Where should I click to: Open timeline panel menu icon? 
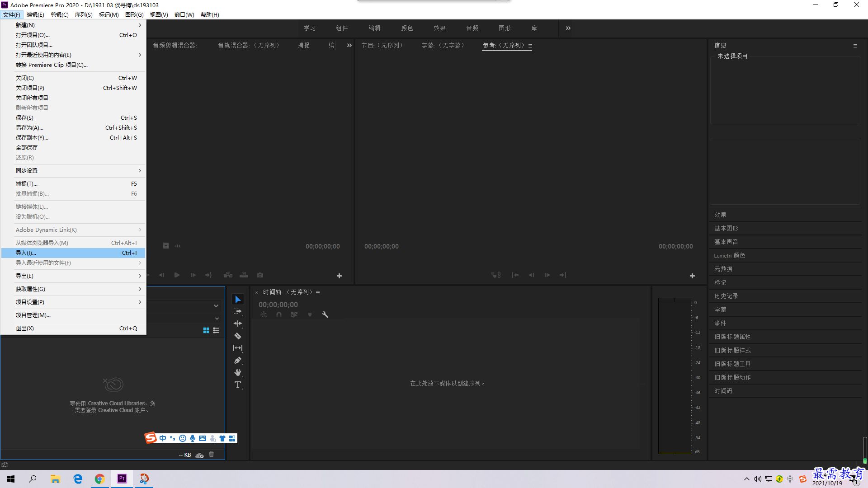(x=318, y=292)
